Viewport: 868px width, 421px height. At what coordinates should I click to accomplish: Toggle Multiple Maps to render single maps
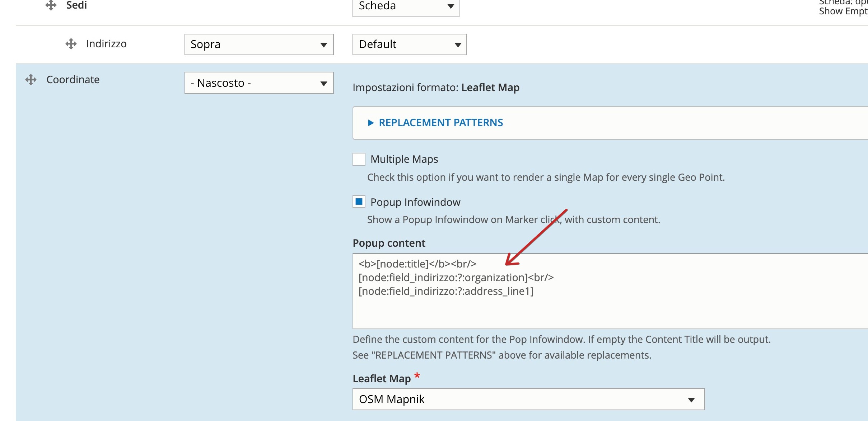coord(358,159)
